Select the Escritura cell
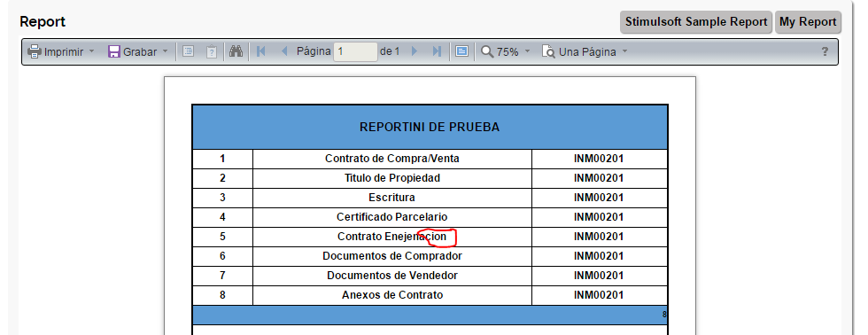 391,198
